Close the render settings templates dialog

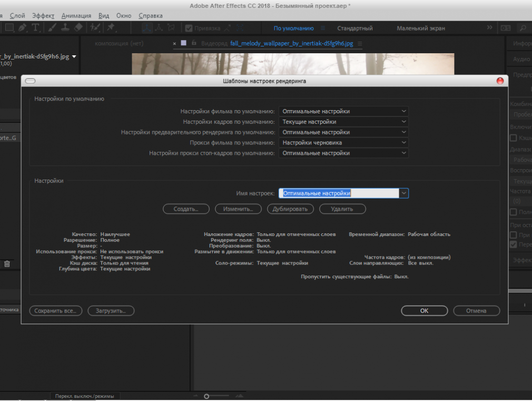pos(500,81)
